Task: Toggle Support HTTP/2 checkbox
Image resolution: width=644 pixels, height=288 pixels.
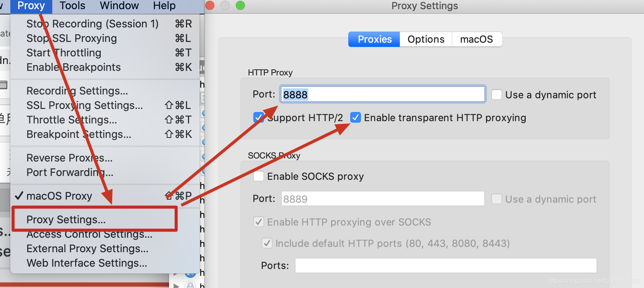Action: (259, 117)
